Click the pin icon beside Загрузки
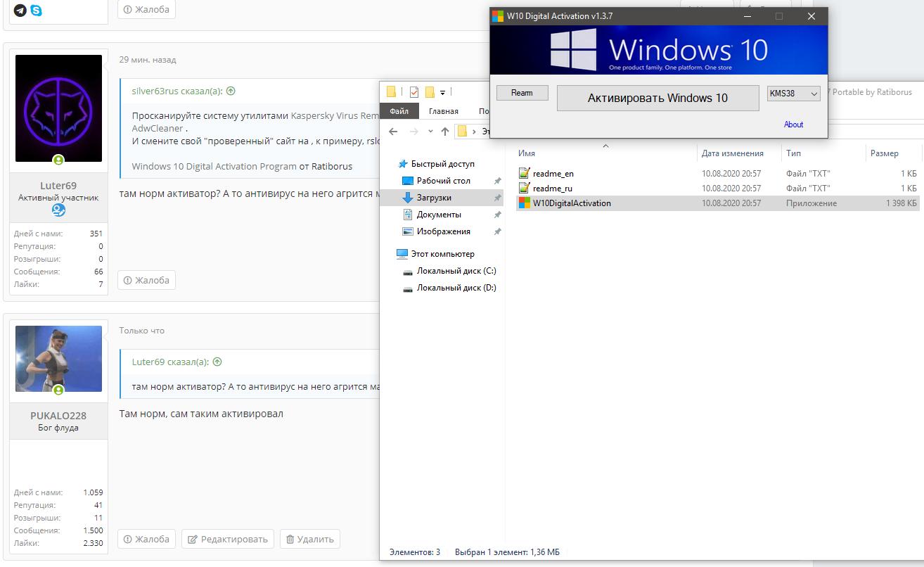This screenshot has width=924, height=567. [497, 198]
